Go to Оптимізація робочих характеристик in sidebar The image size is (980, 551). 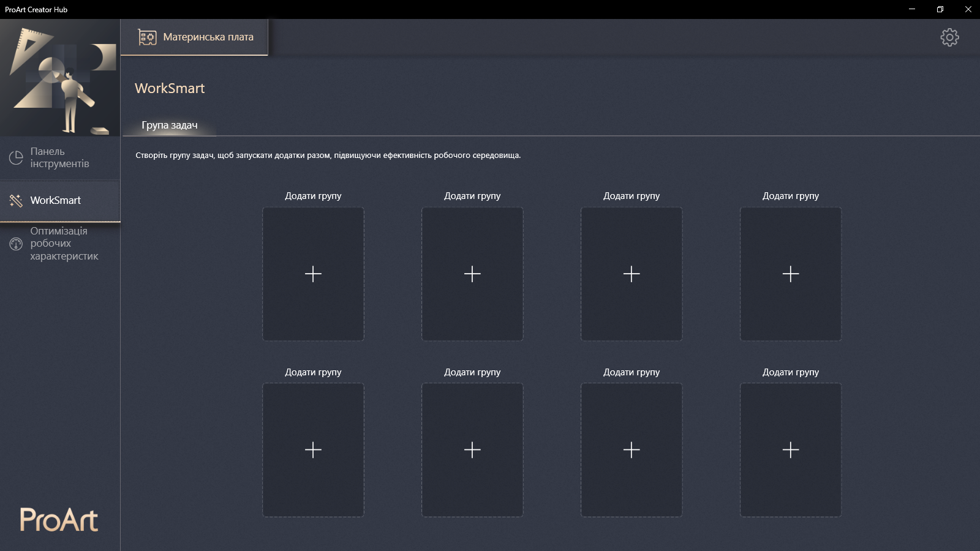tap(60, 244)
